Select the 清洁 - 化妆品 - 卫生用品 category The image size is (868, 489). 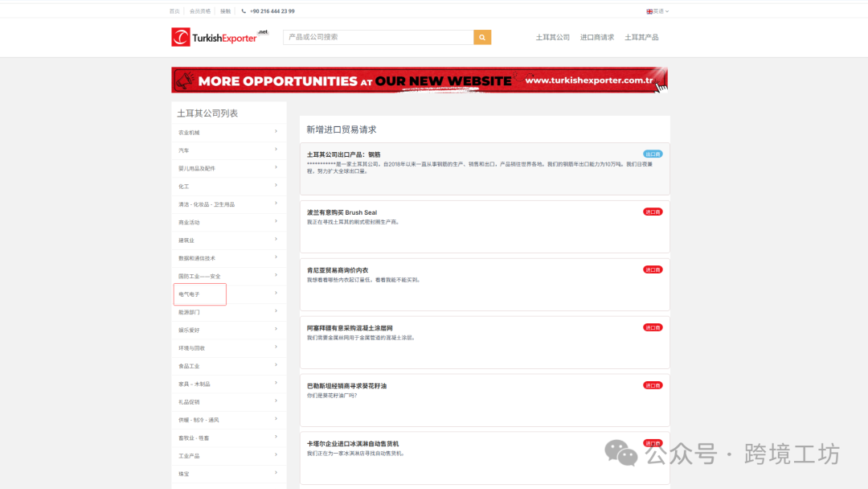click(x=207, y=204)
